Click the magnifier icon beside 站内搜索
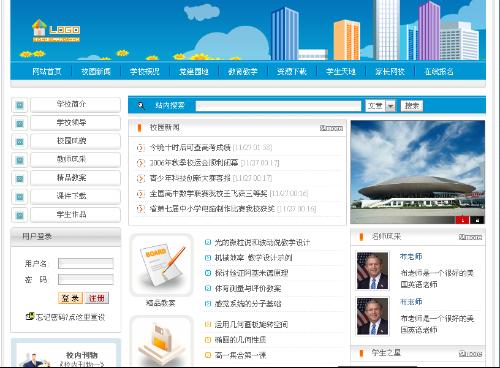500x368 pixels. [x=141, y=106]
